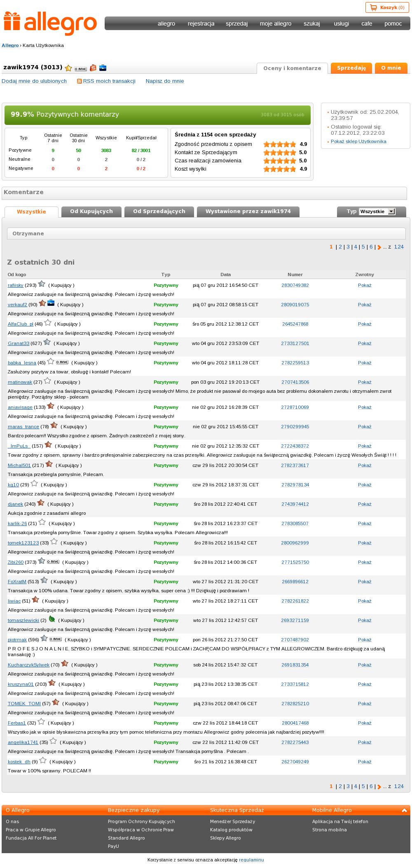Viewport: 412px width, 868px height.
Task: Click the 'o mnie' badge beside babka_lesna
Action: (x=62, y=362)
